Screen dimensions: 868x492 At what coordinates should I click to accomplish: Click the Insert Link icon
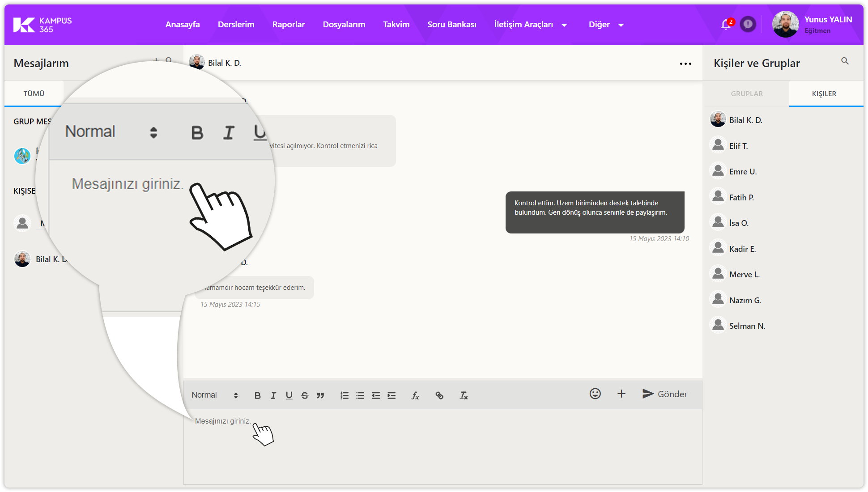[x=440, y=395]
